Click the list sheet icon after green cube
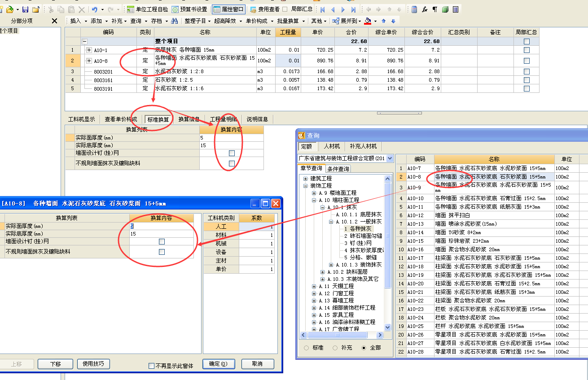Viewport: 588px width, 380px height. pos(456,9)
